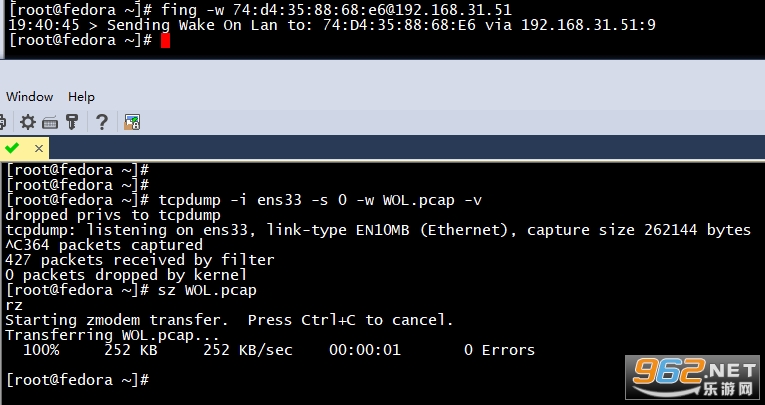This screenshot has width=765, height=405.
Task: Click the "sz WOL.pcap" command text
Action: coord(207,290)
